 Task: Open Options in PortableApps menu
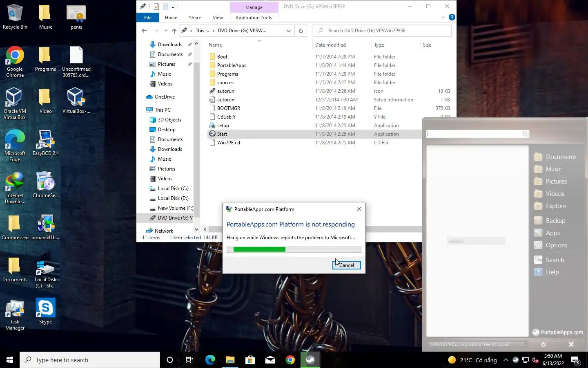550,245
